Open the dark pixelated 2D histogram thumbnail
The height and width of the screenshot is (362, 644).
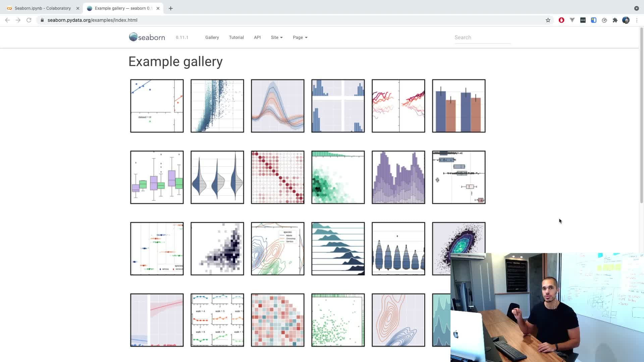217,249
